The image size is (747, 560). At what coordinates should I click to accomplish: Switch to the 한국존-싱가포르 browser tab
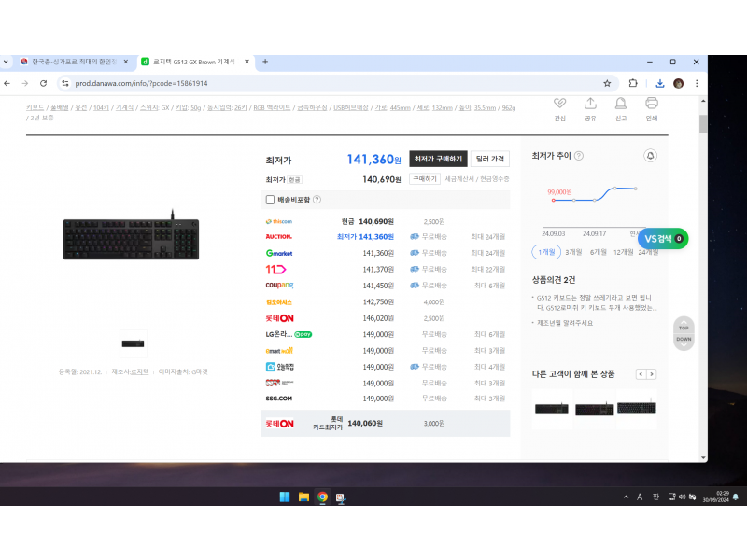coord(74,62)
